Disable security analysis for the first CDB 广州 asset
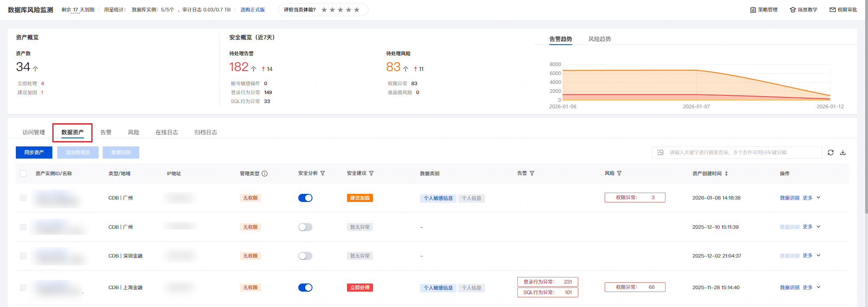 pos(305,198)
